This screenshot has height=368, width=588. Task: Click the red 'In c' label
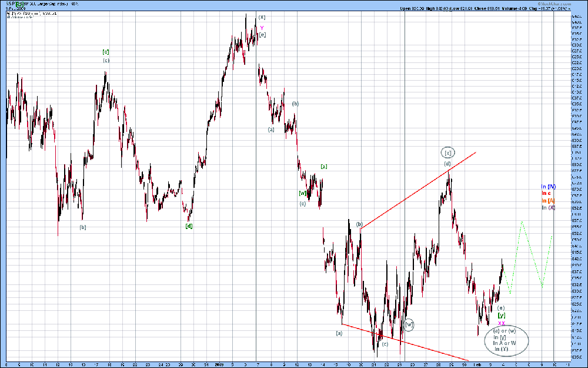pyautogui.click(x=546, y=193)
